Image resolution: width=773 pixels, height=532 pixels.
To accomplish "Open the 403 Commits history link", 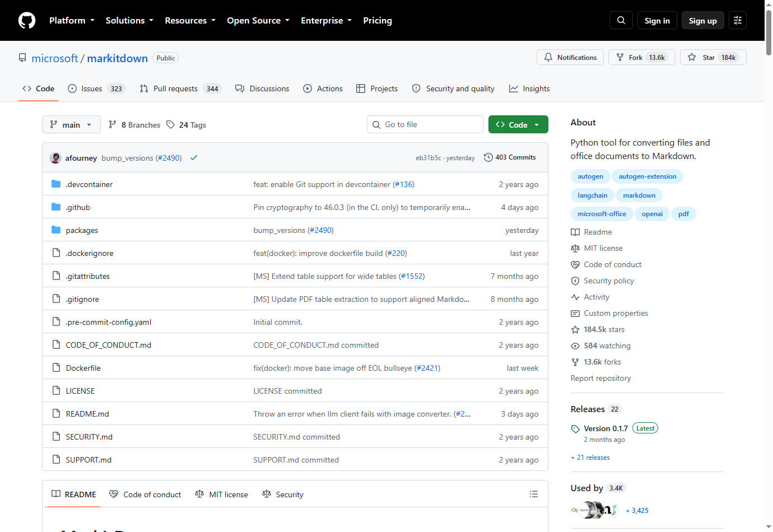I will [510, 157].
